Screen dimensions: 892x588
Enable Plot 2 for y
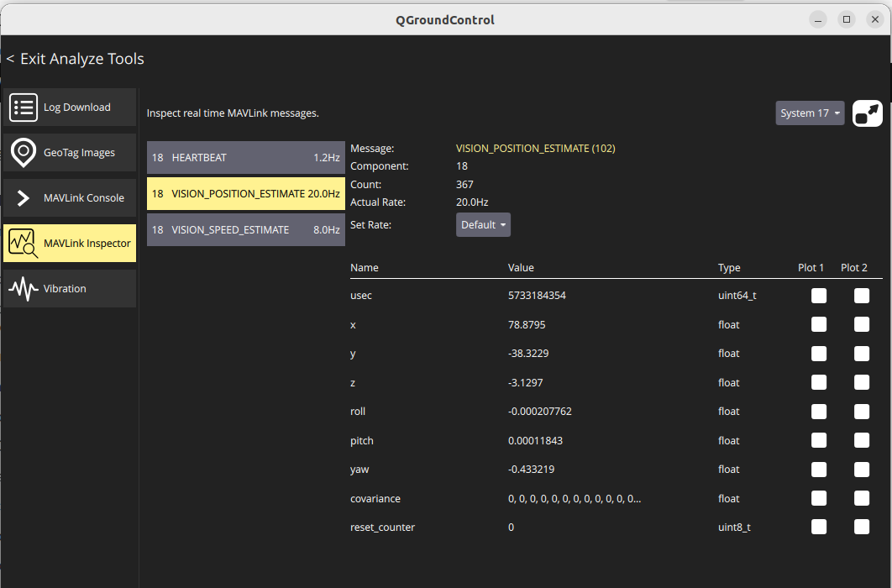(x=861, y=354)
